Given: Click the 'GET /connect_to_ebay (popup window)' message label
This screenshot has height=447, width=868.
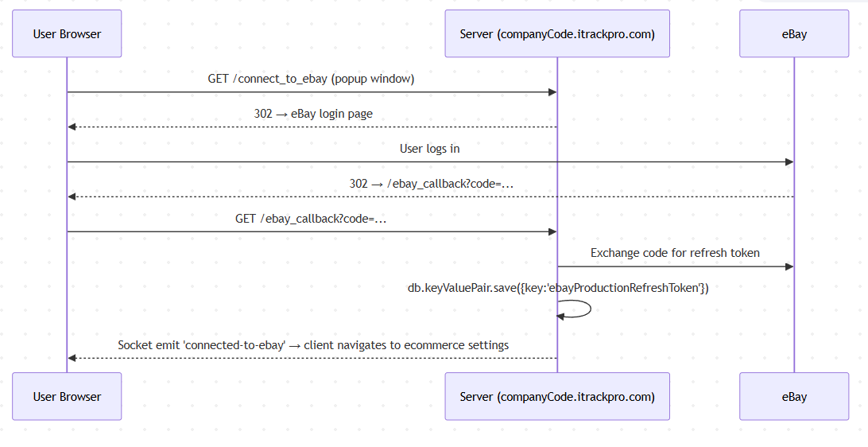Looking at the screenshot, I should [312, 79].
